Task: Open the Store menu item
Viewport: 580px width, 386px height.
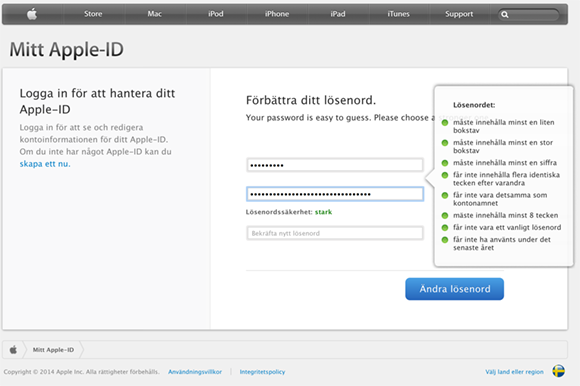Action: (x=93, y=14)
